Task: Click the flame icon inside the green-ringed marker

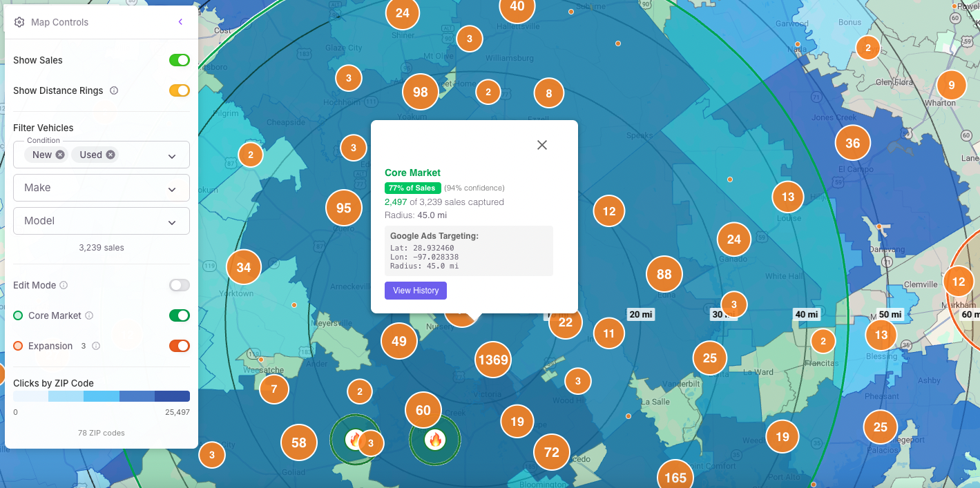Action: tap(356, 439)
